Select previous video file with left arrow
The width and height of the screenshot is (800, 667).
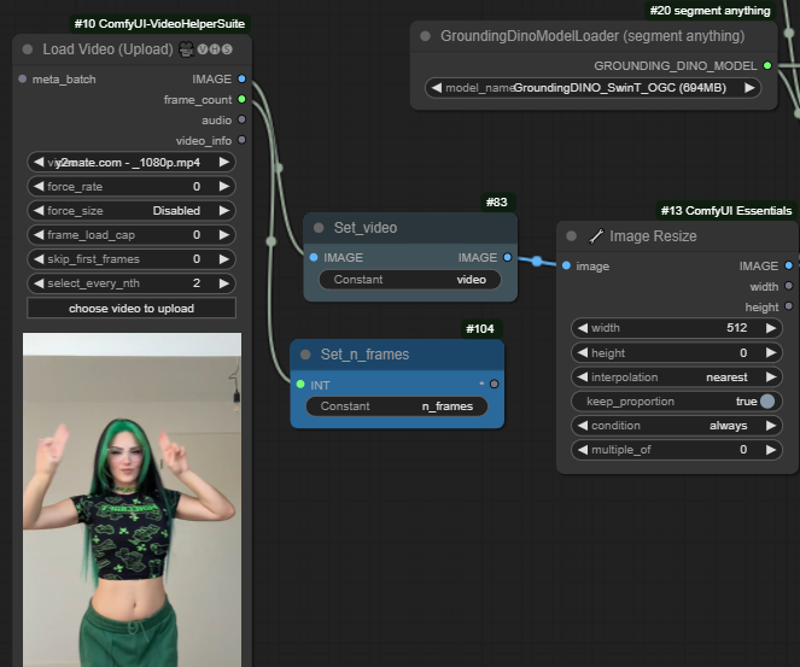(x=39, y=162)
